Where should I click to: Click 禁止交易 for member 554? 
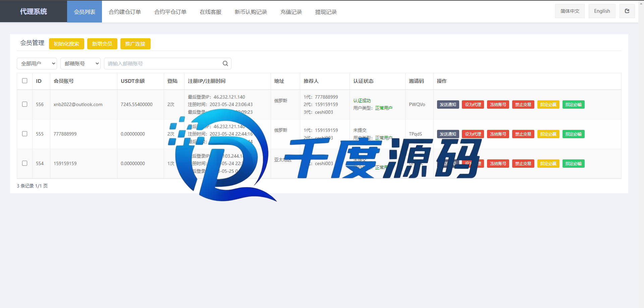click(x=523, y=163)
